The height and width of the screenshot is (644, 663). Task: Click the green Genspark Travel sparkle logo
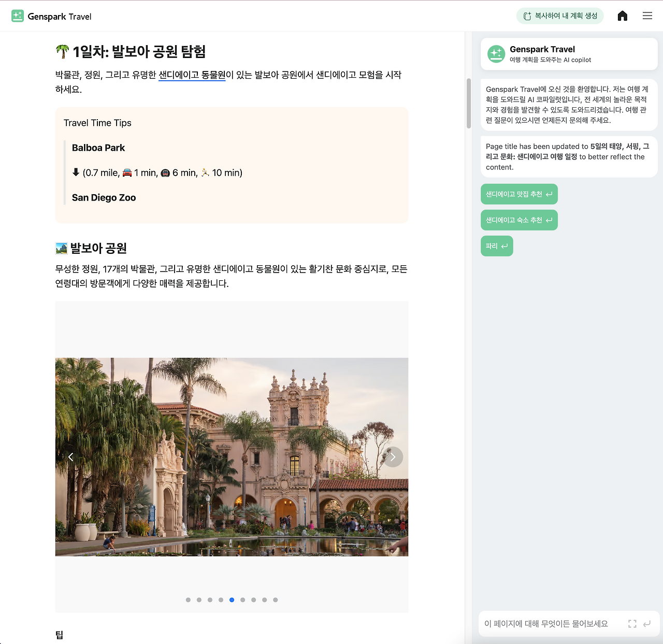(x=17, y=16)
